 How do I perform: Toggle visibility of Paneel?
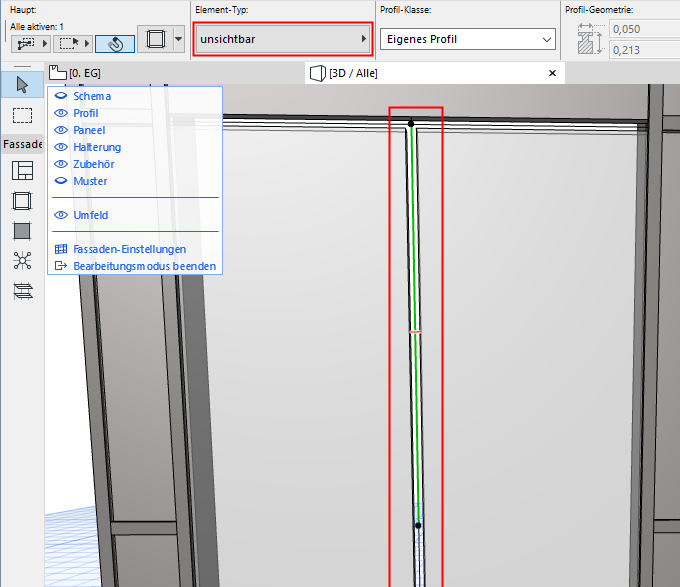(61, 130)
